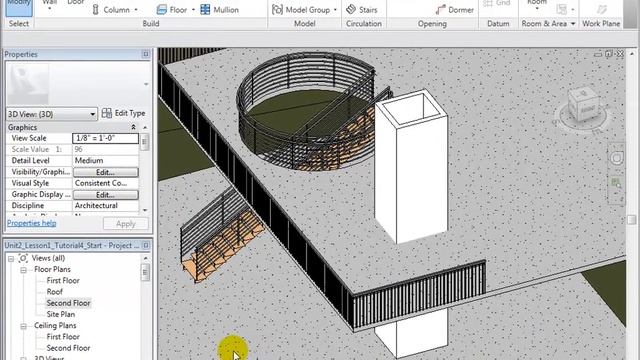This screenshot has width=640, height=360.
Task: Close the Properties palette
Action: (x=146, y=54)
